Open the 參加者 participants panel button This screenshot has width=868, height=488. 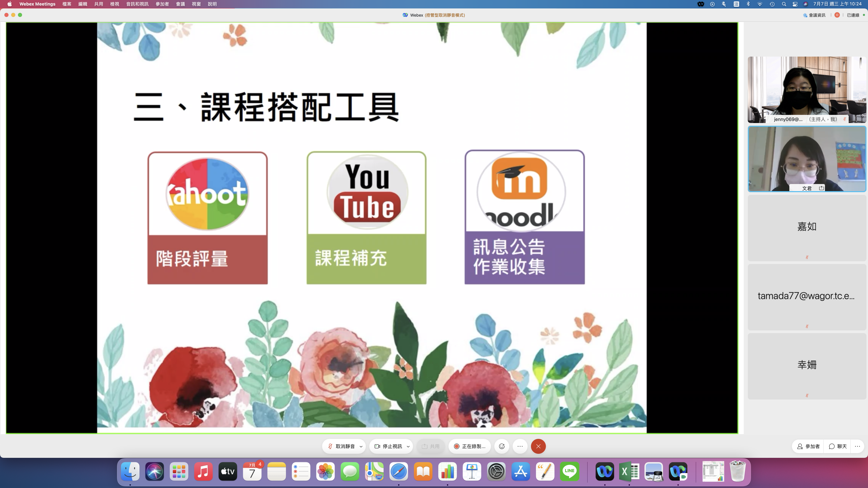808,446
